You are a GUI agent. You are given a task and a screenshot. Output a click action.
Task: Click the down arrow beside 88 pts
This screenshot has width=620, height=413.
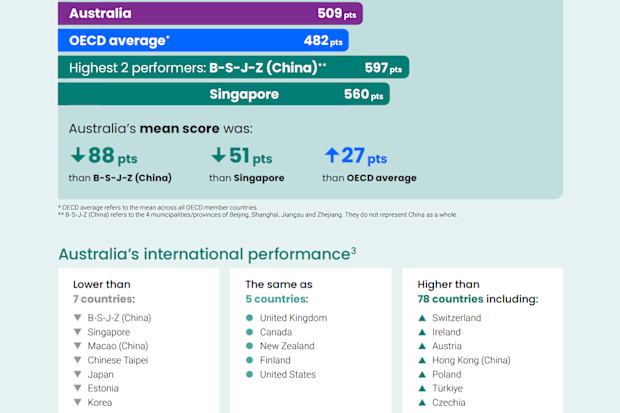point(78,155)
